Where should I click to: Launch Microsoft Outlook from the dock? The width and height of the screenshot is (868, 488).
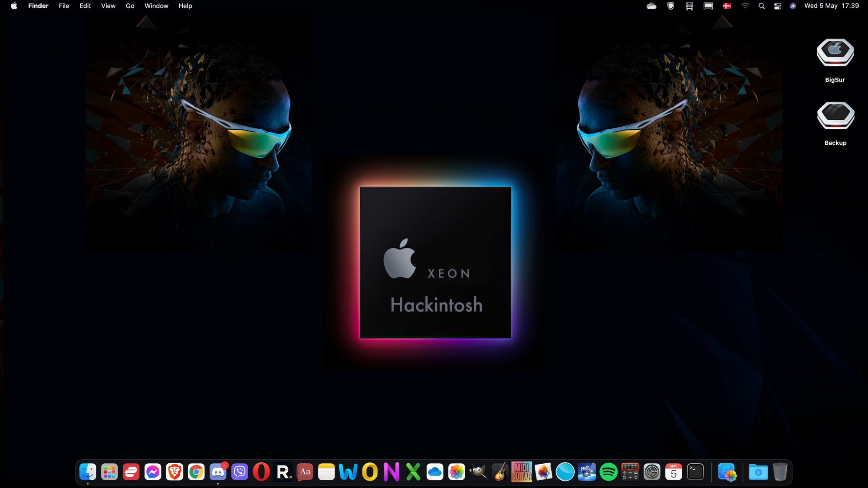[370, 472]
